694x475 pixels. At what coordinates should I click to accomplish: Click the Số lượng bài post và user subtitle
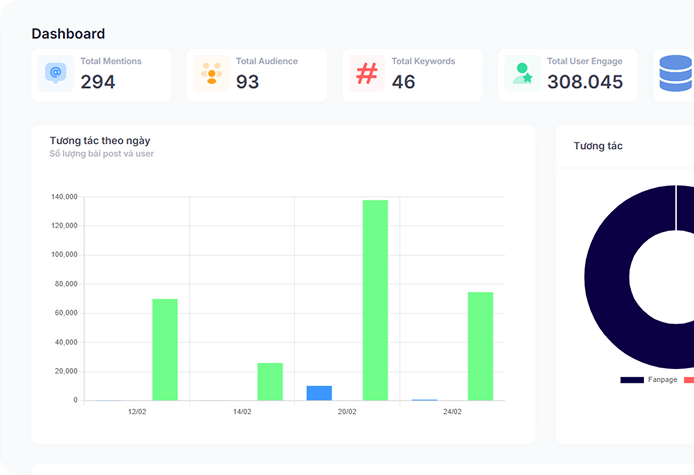pos(102,154)
